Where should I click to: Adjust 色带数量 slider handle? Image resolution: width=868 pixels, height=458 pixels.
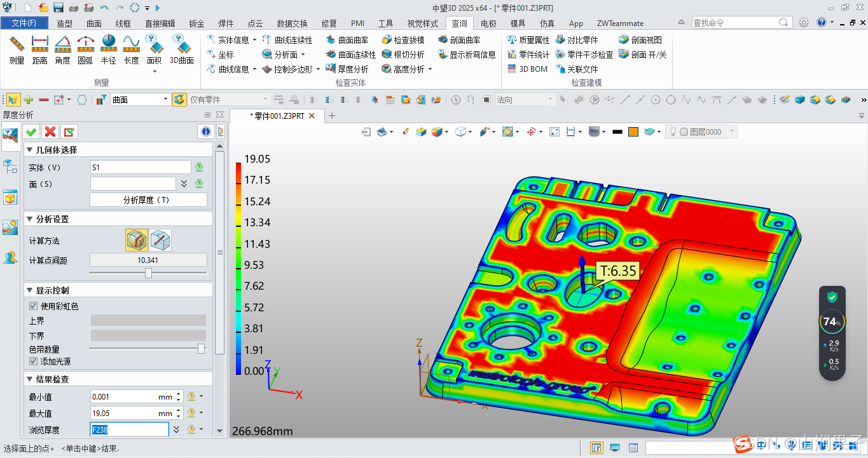click(202, 348)
